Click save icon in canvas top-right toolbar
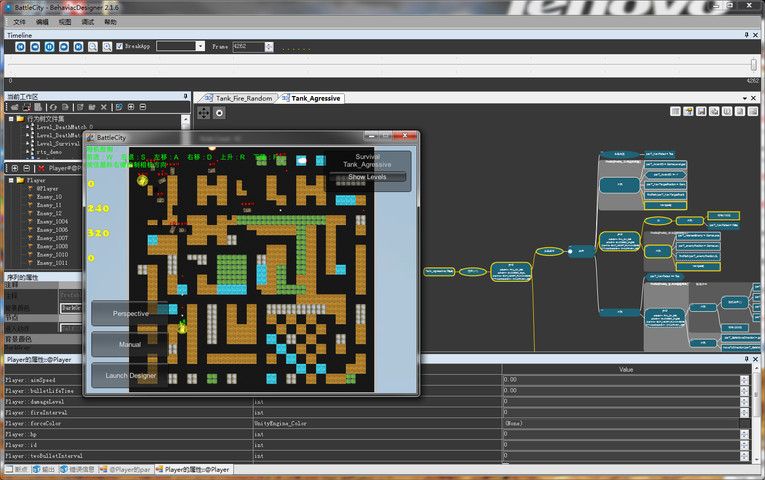 701,112
